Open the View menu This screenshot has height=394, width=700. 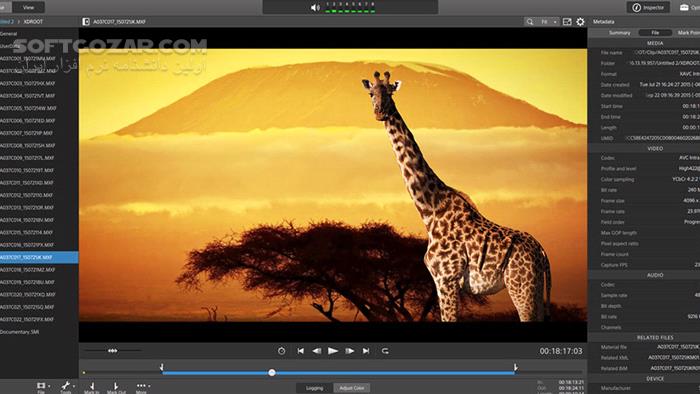28,7
